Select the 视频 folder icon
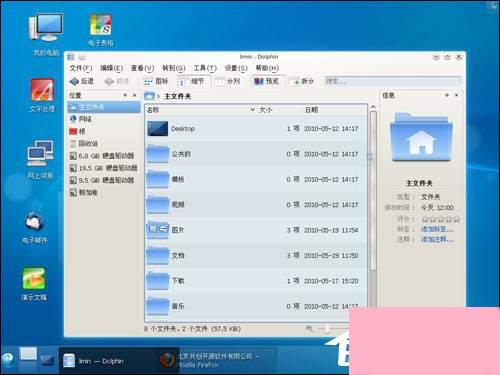 158,205
